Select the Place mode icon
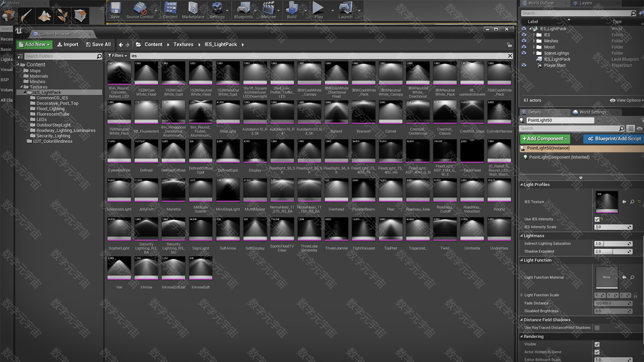The image size is (644, 362). click(x=8, y=17)
